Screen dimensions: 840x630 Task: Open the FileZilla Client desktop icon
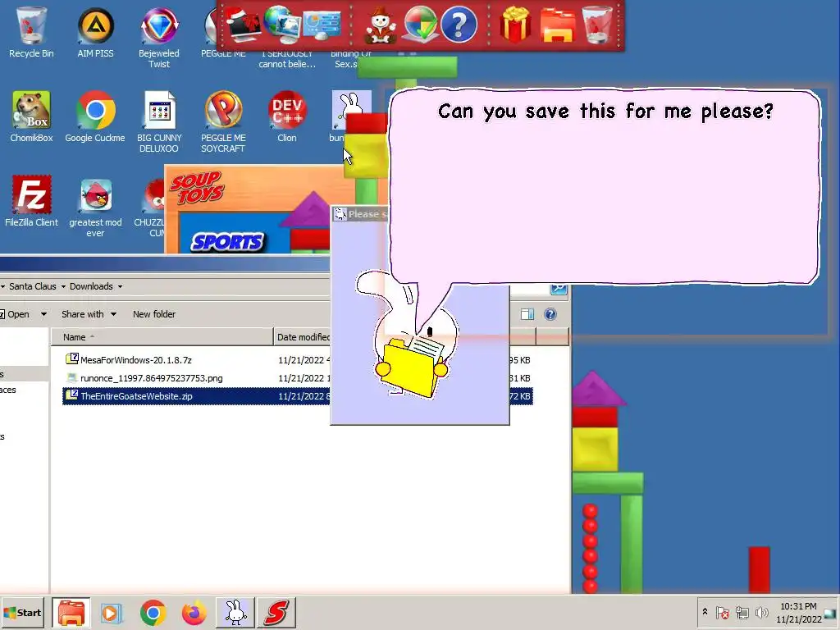[31, 201]
